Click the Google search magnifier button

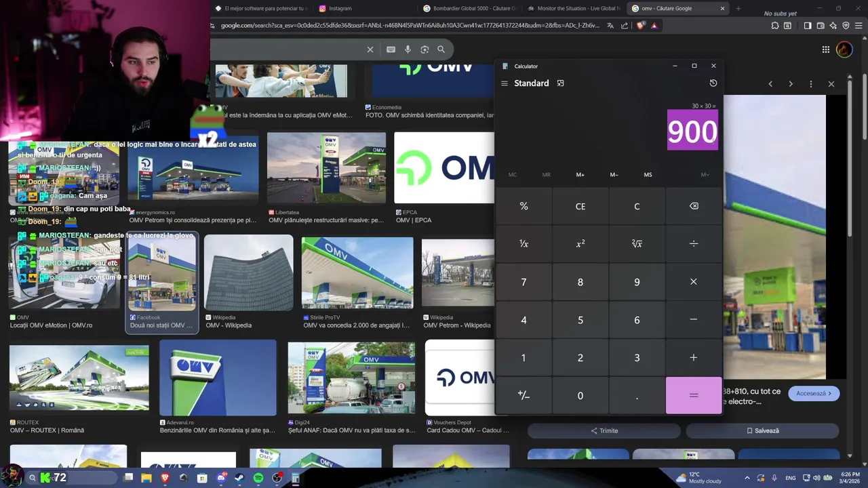441,49
